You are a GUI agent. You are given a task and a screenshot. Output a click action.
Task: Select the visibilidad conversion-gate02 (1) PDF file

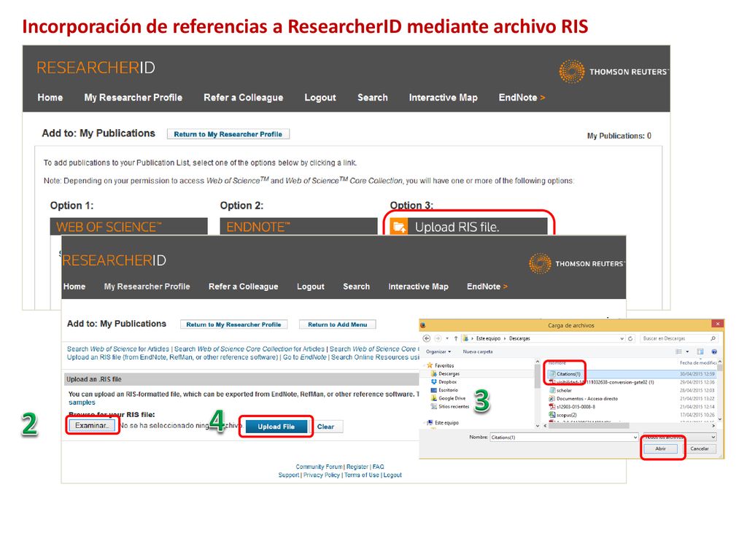tap(601, 382)
